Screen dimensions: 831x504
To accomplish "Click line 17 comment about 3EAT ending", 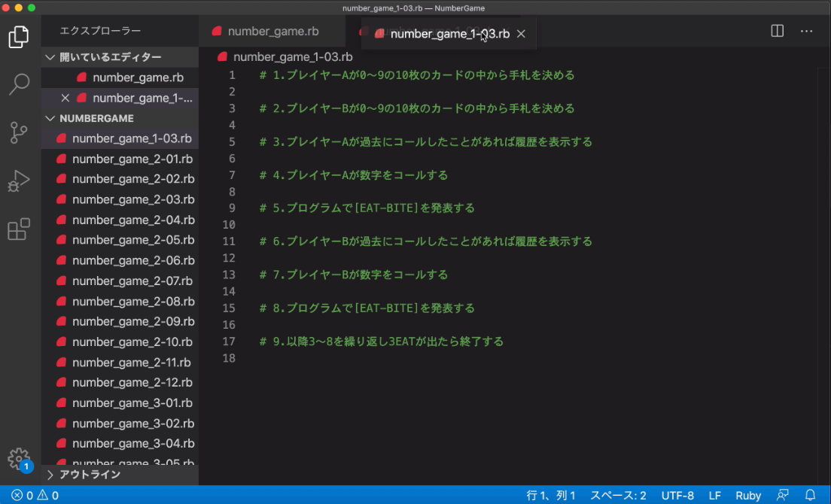I will 381,342.
